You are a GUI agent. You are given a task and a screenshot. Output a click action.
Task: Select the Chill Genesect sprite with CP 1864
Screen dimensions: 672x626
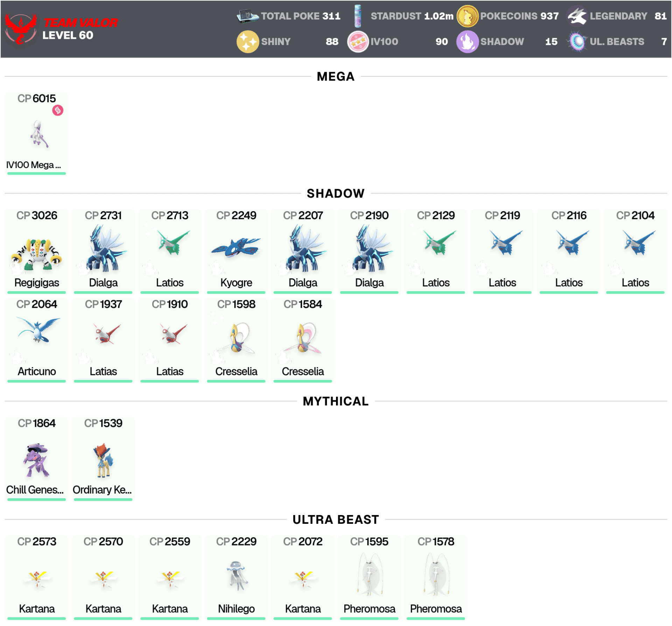tap(37, 460)
